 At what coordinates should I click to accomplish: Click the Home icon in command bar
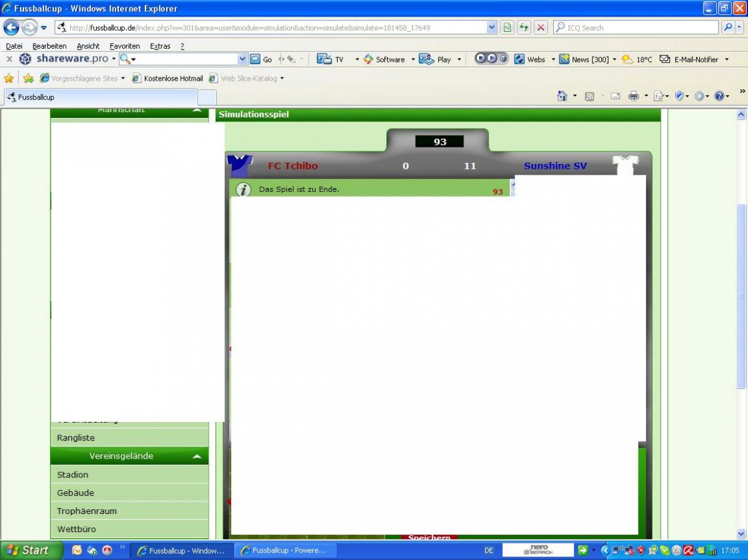click(563, 97)
